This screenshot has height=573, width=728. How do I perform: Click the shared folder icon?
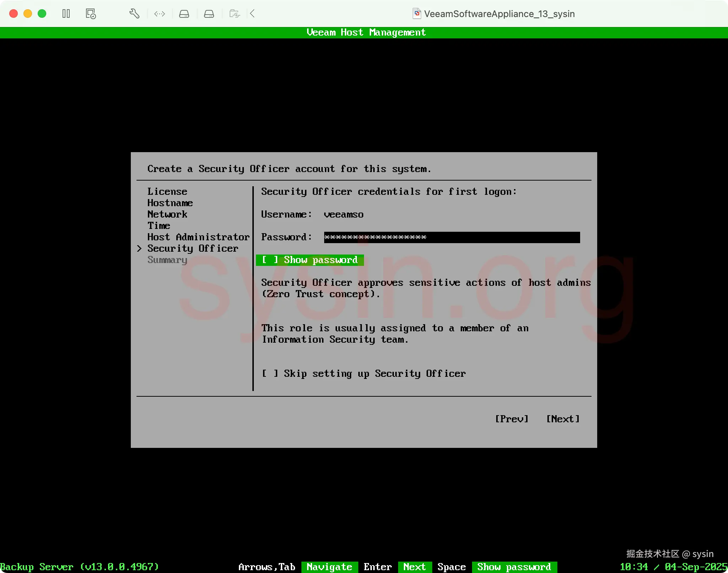pyautogui.click(x=234, y=14)
